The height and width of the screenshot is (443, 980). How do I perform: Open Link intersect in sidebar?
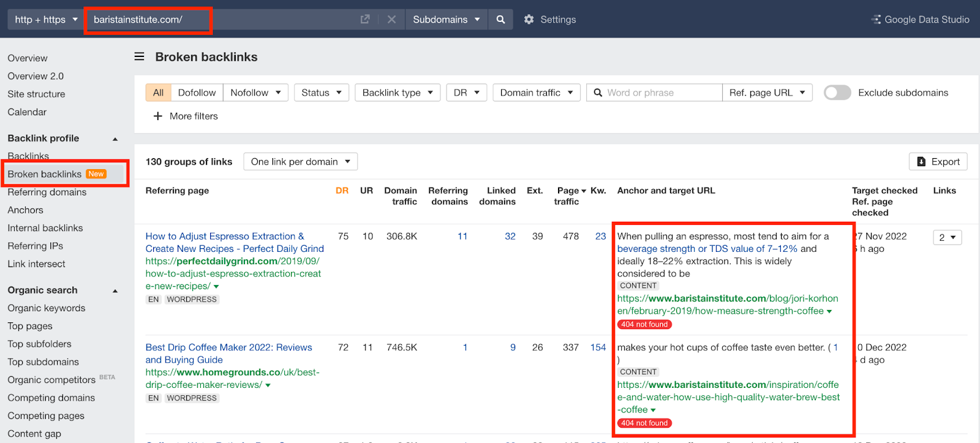coord(36,264)
